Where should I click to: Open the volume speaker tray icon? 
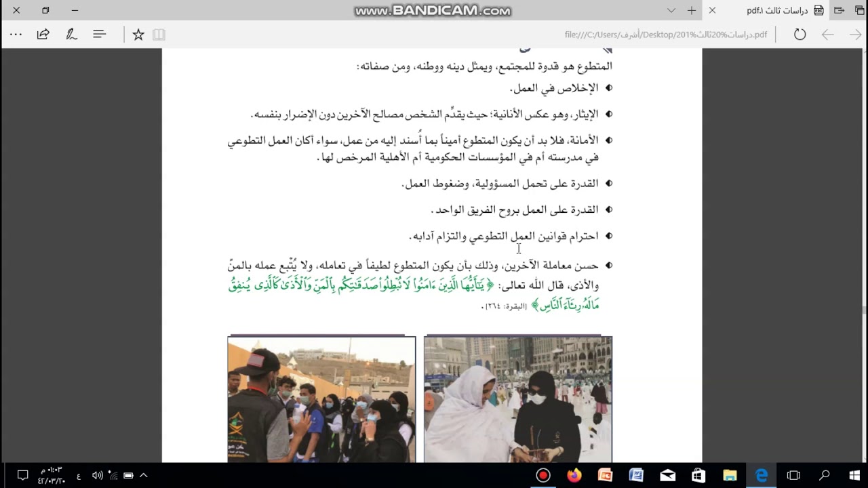click(x=97, y=475)
